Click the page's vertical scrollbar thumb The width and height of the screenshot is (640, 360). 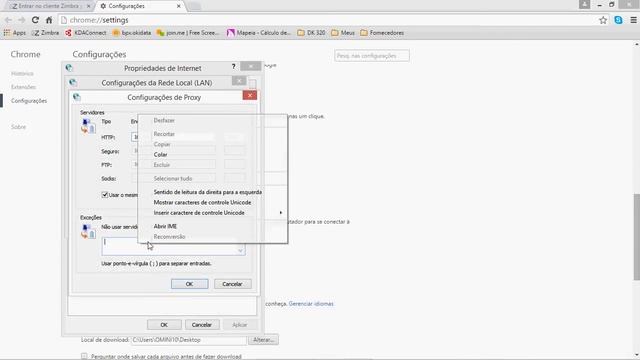[636, 237]
